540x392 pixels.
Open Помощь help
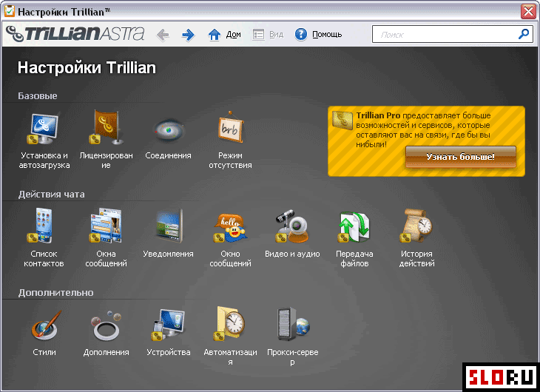click(x=318, y=35)
